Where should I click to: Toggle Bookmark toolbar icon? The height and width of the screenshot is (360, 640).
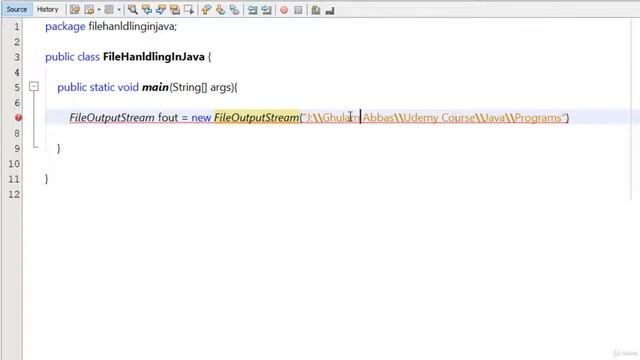[x=234, y=10]
